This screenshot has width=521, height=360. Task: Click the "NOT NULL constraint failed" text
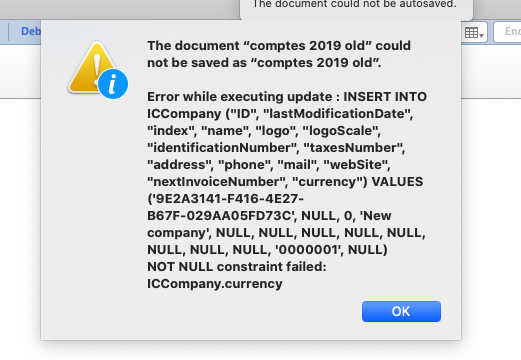(x=237, y=267)
